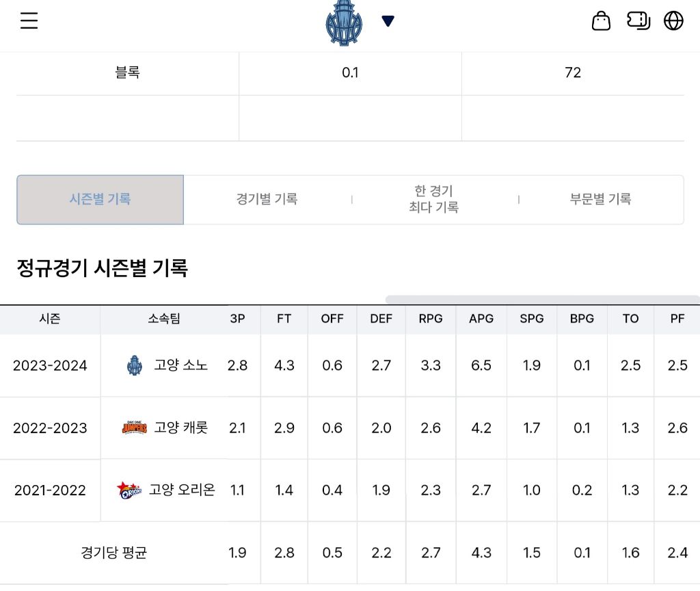700x591 pixels.
Task: Click the Day One Jumpers logo in the table
Action: point(134,428)
